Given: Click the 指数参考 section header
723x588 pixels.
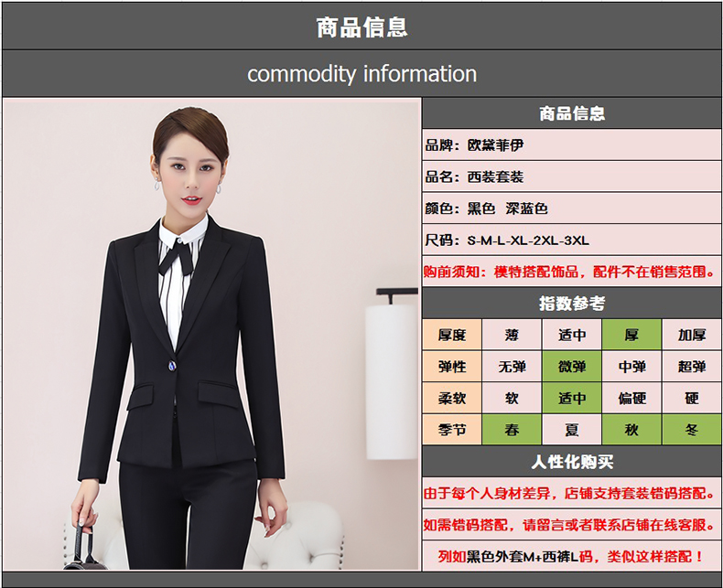Looking at the screenshot, I should (x=571, y=303).
